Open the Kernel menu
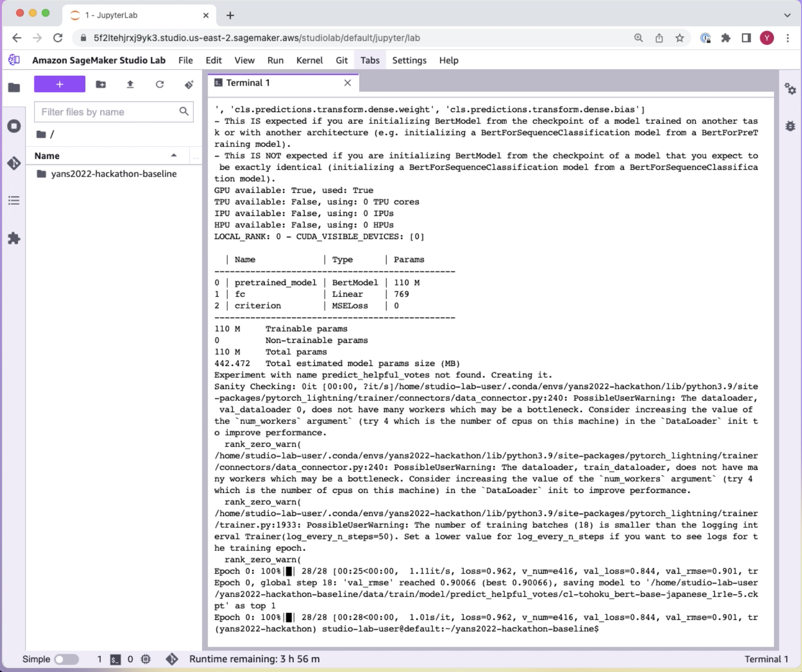This screenshot has height=672, width=802. [309, 60]
